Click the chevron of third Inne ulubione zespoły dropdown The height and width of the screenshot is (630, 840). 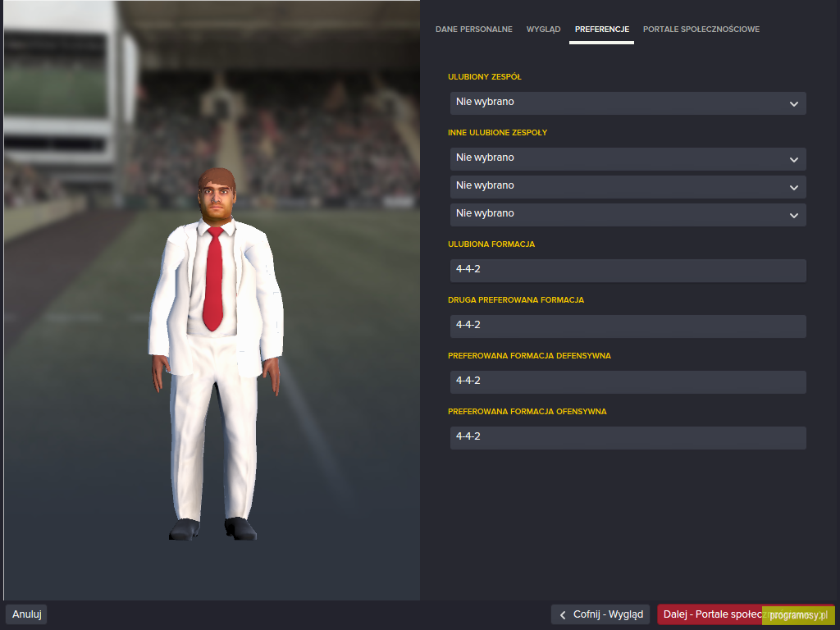pos(793,216)
